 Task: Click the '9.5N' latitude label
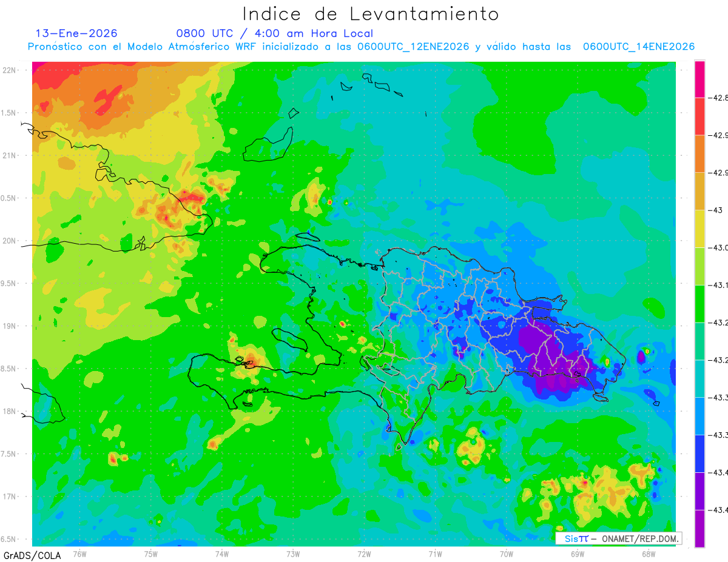click(8, 284)
